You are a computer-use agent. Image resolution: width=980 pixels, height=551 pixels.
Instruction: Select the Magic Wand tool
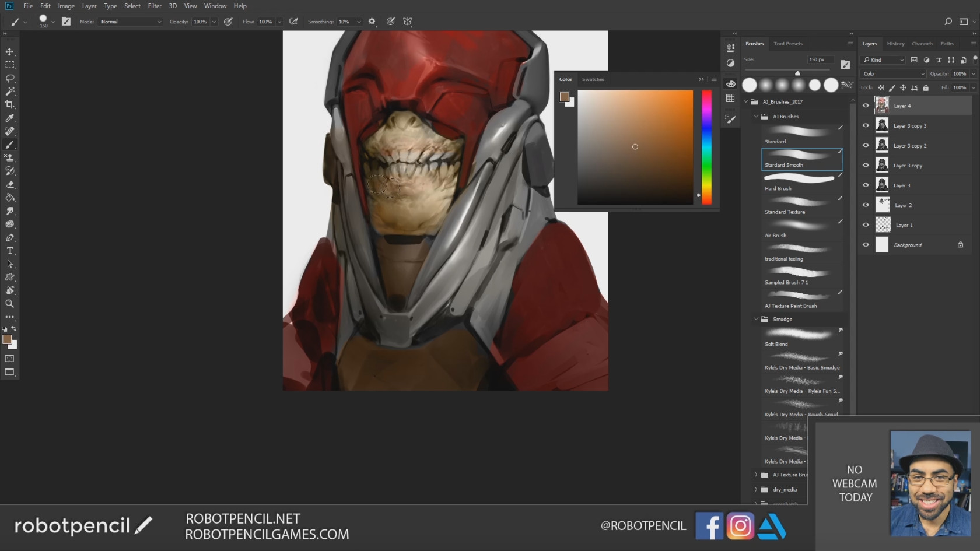[x=10, y=92]
